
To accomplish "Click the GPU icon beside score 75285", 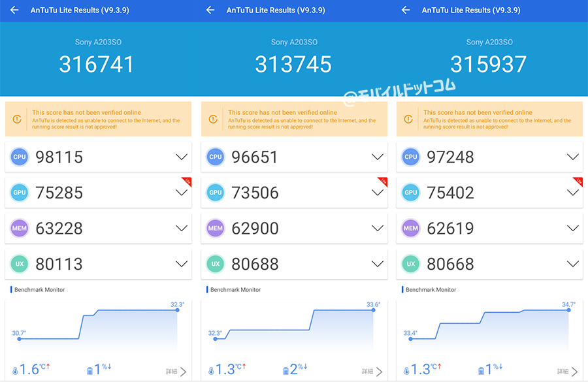I will 20,193.
